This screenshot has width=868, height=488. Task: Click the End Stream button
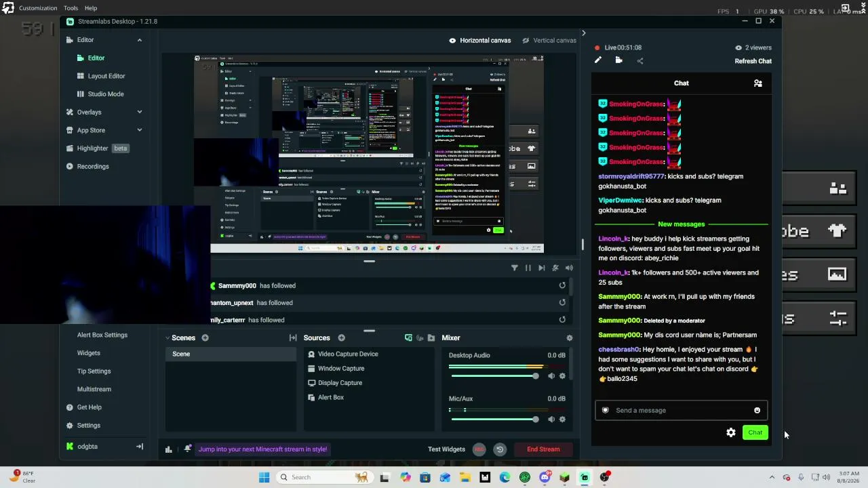tap(544, 449)
